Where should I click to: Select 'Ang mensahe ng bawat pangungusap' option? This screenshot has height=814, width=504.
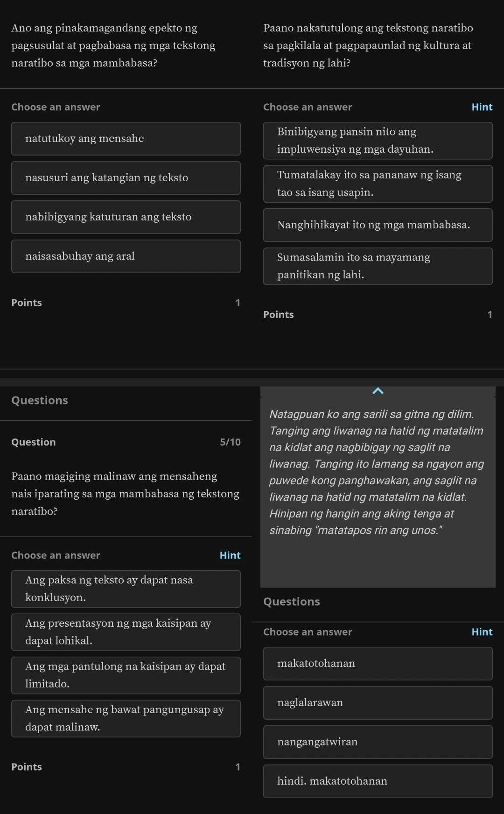point(126,718)
